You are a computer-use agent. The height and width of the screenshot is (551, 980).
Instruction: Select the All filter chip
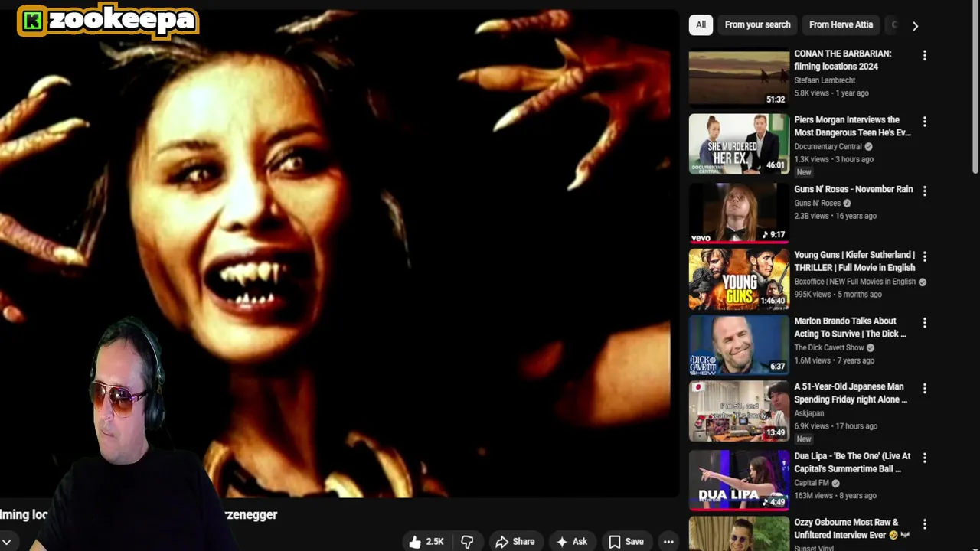point(701,24)
